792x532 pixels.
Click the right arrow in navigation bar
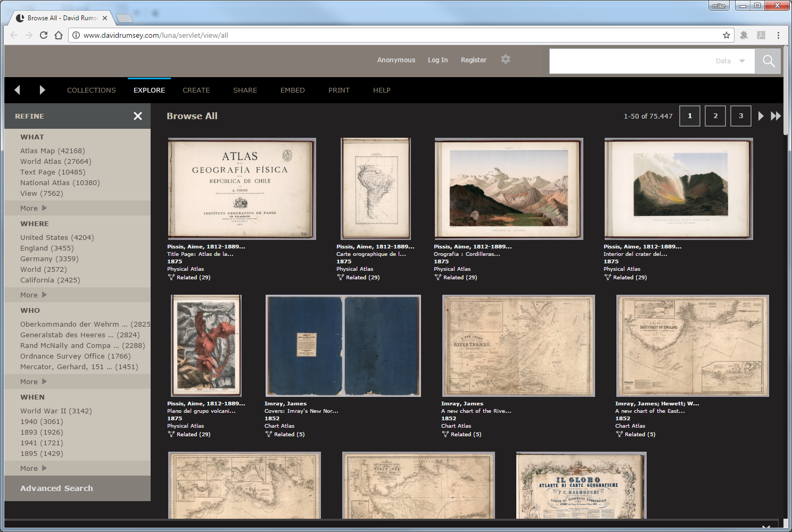42,90
